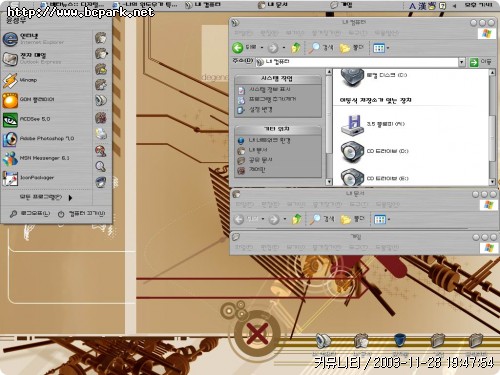Open 파일(F) menu in 내 컴퓨터 window
Viewport: 500px width, 375px height.
click(244, 33)
